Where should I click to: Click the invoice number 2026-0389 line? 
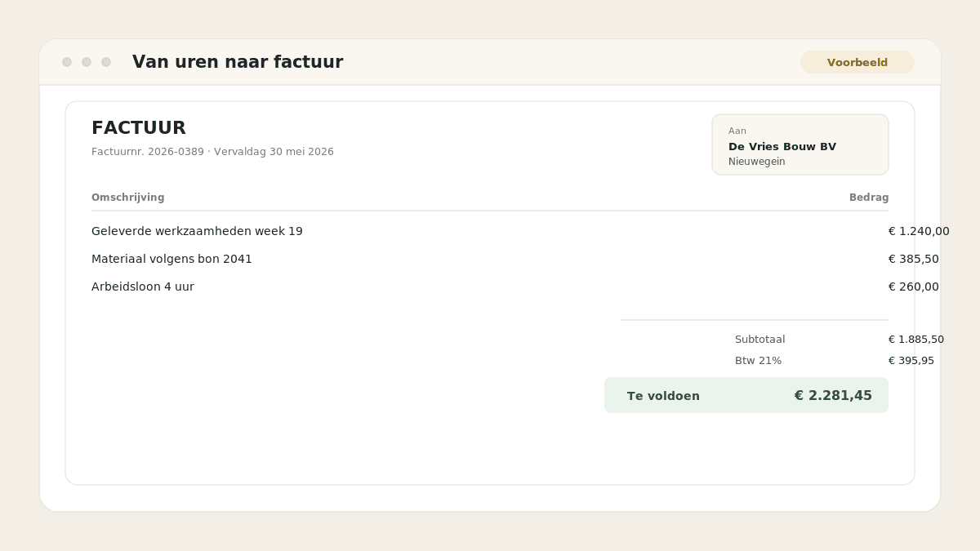[x=212, y=152]
